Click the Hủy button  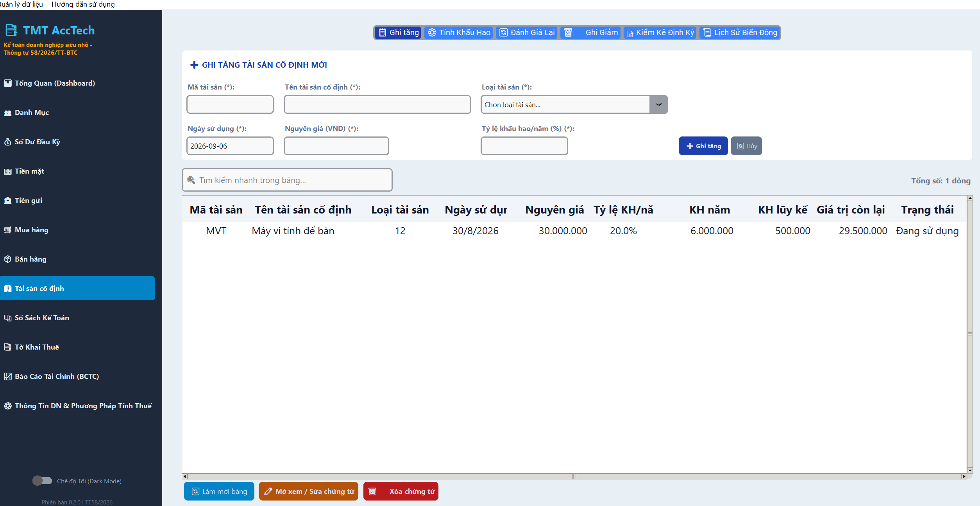pyautogui.click(x=746, y=146)
